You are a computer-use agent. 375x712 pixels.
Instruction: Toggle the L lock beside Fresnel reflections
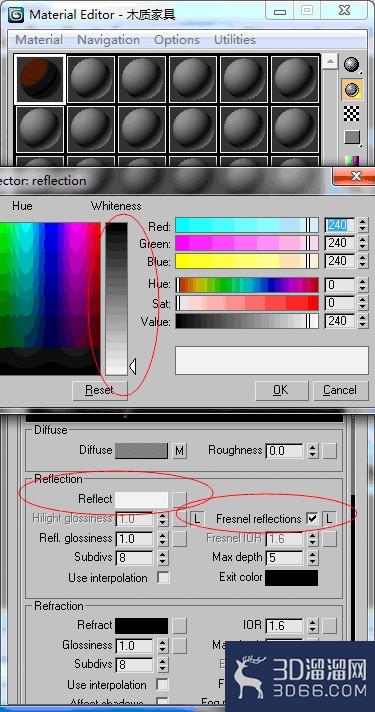coord(329,519)
